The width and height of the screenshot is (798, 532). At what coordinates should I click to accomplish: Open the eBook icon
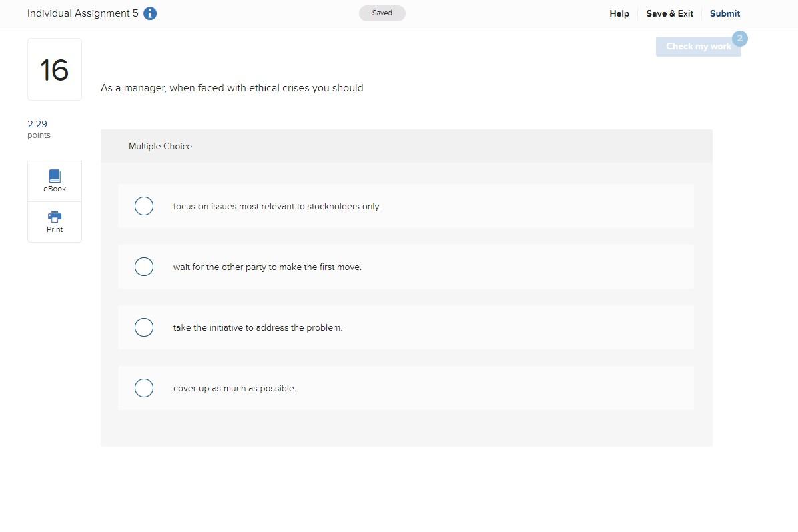point(55,176)
